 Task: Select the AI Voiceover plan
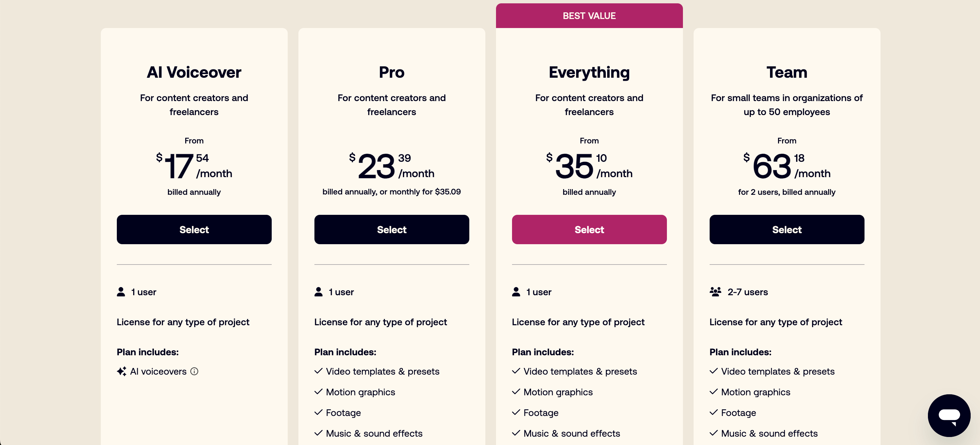point(194,230)
